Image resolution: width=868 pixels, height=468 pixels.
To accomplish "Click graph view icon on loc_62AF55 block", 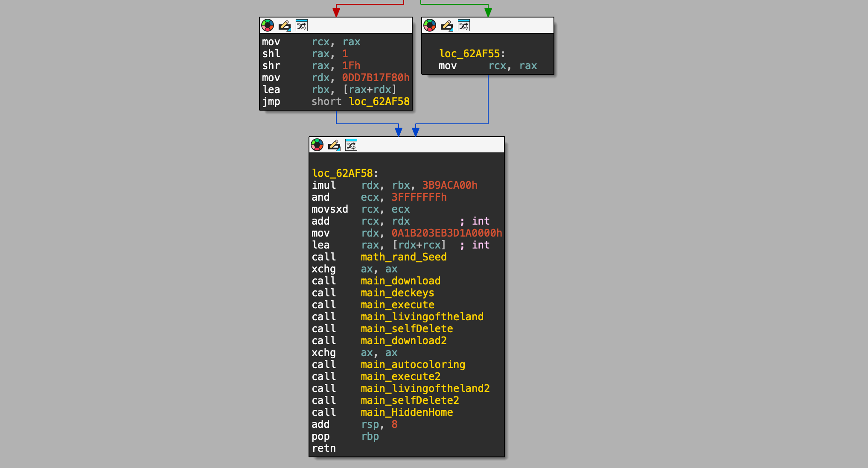I will click(464, 26).
